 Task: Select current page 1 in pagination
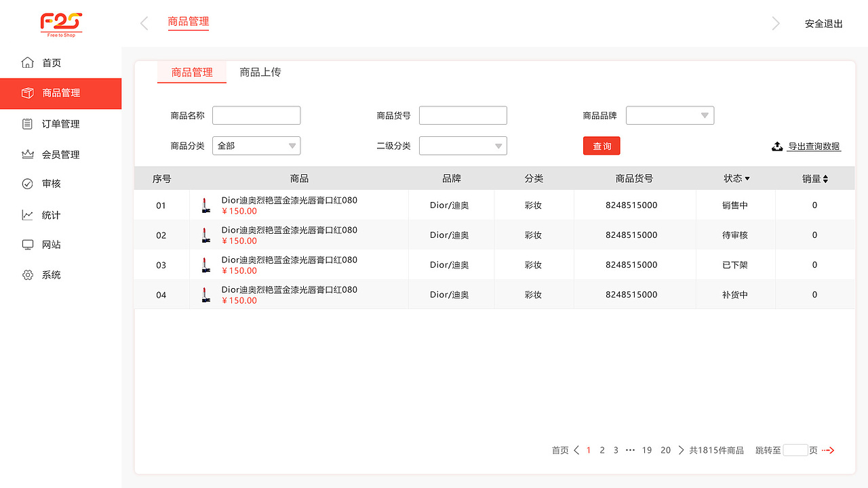[x=589, y=450]
